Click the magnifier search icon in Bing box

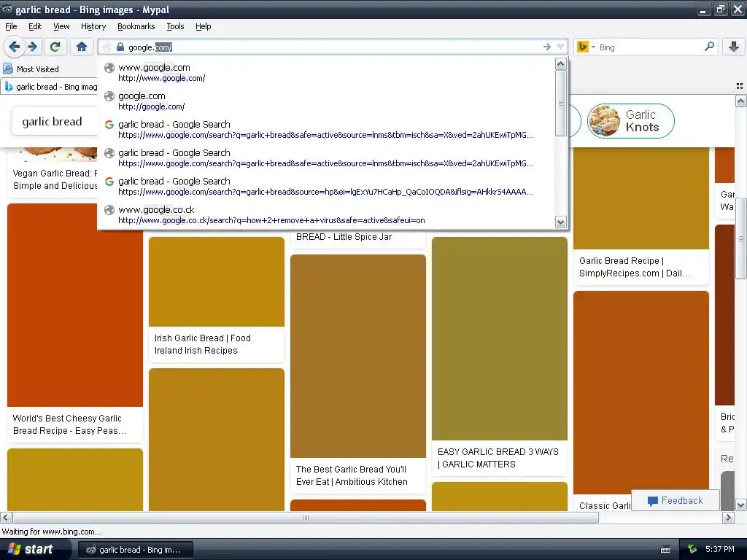(709, 46)
